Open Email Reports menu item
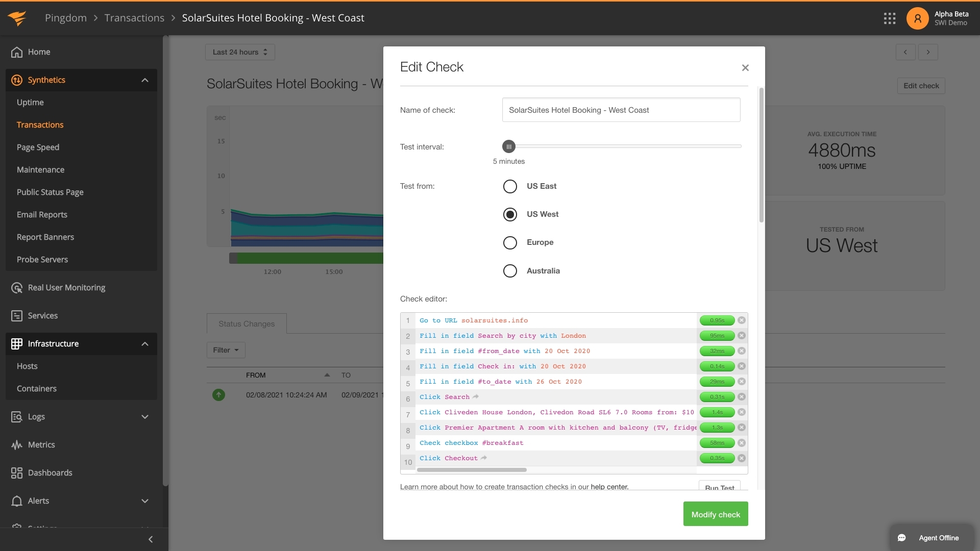 pyautogui.click(x=42, y=215)
